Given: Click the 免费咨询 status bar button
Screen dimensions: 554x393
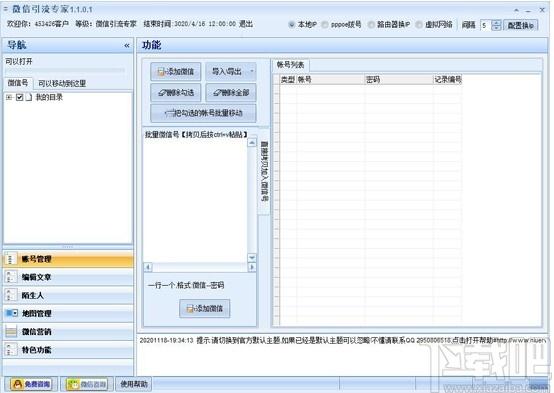Looking at the screenshot, I should pos(31,384).
